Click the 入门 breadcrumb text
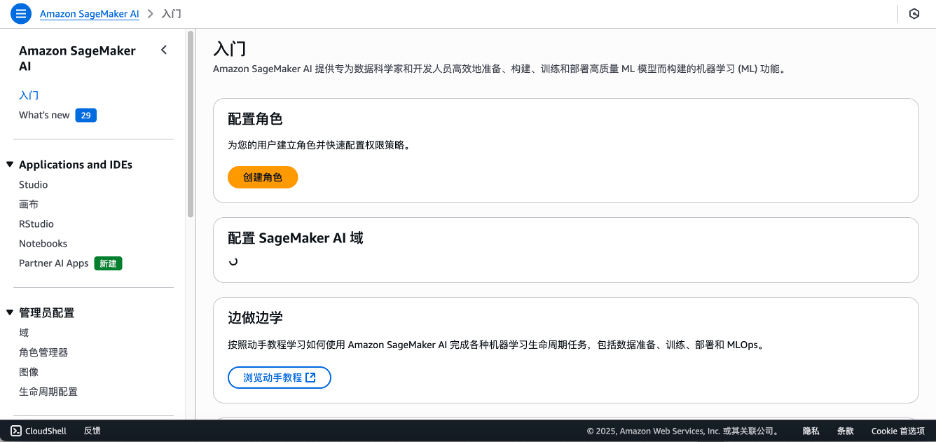 171,14
